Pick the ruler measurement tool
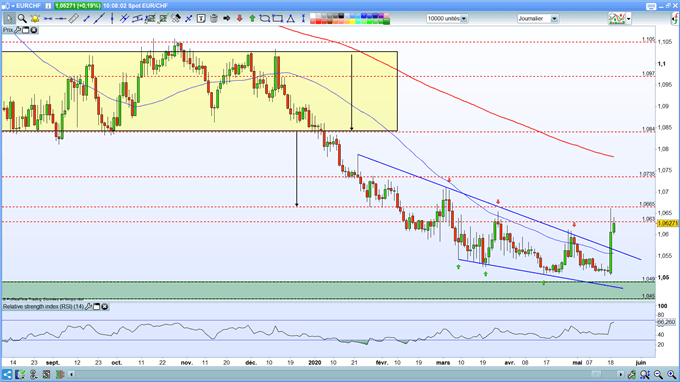 [74, 19]
